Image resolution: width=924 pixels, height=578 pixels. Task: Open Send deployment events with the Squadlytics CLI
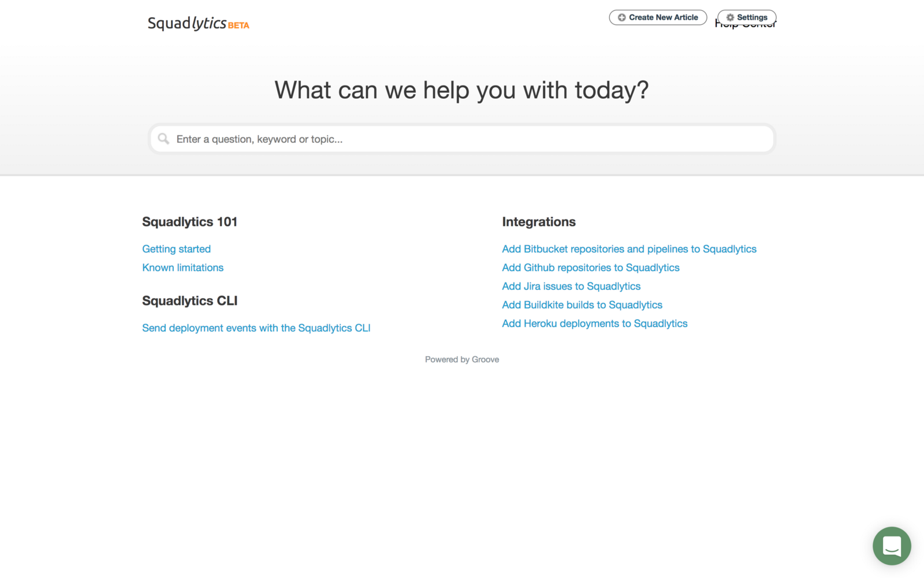(x=256, y=328)
